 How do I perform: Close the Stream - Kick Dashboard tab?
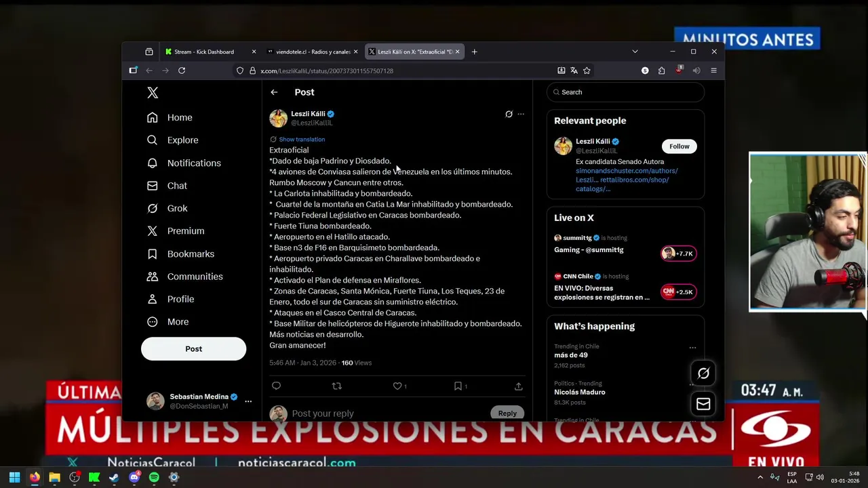(x=254, y=52)
